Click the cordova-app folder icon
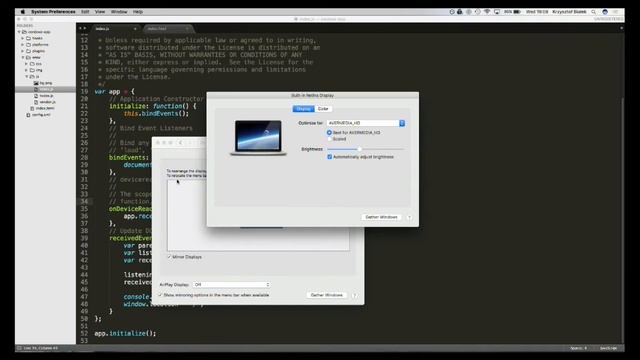The height and width of the screenshot is (360, 640). pyautogui.click(x=24, y=32)
